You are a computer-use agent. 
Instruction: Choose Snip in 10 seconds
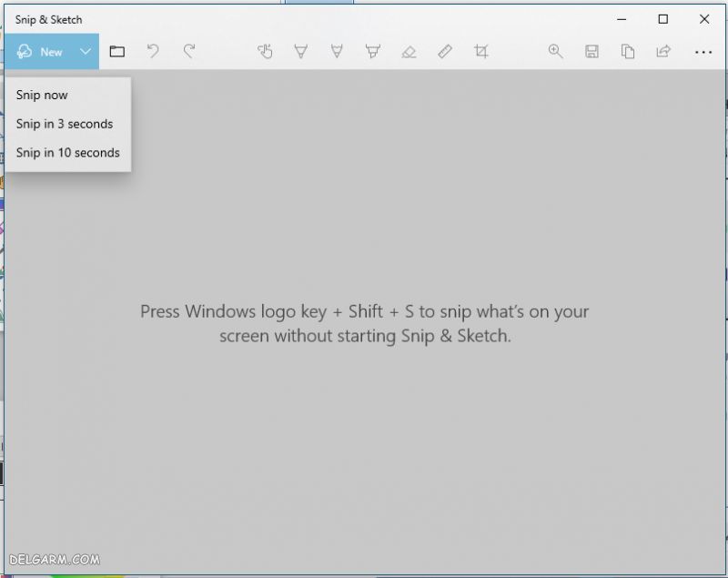click(68, 153)
